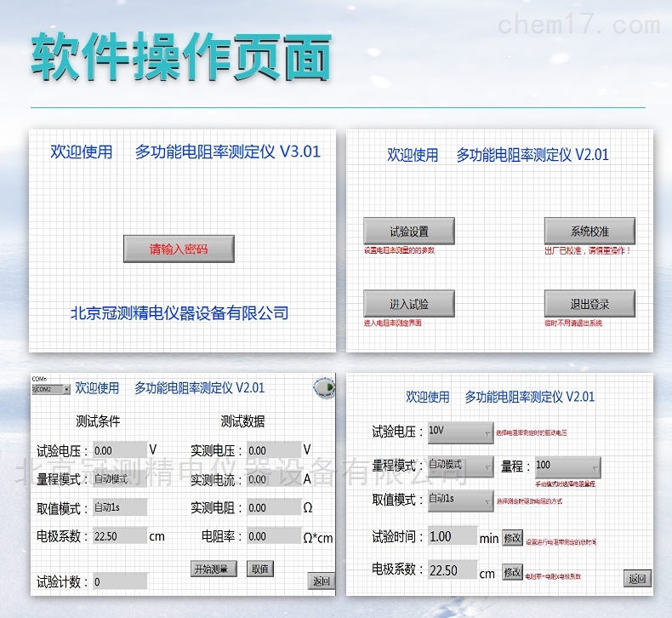Start measuring with 开始测量 button
The image size is (672, 618).
pos(214,569)
